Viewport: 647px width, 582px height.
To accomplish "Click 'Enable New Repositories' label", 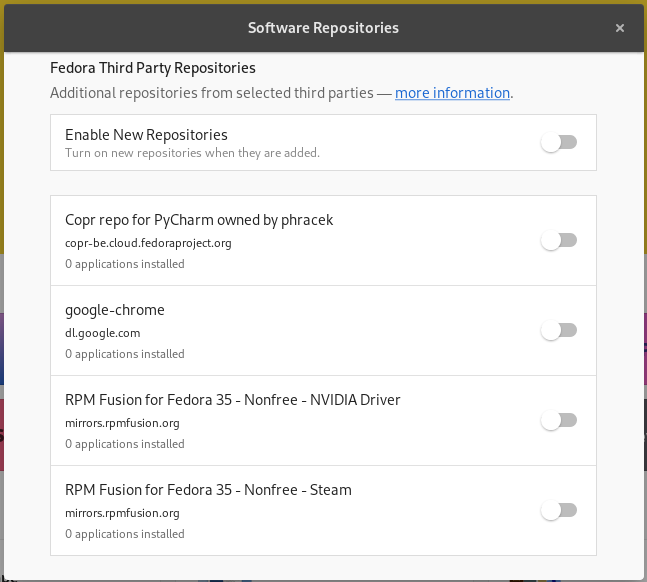I will [x=146, y=135].
